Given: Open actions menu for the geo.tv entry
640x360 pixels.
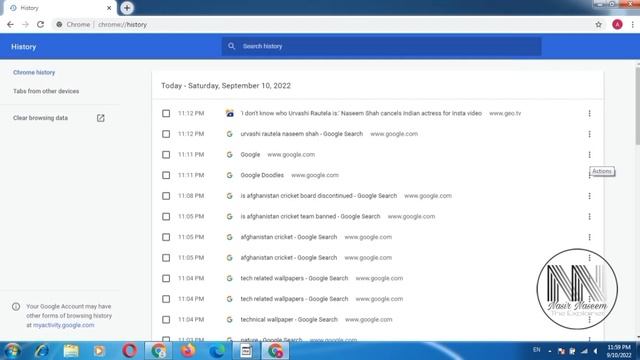Looking at the screenshot, I should (589, 113).
